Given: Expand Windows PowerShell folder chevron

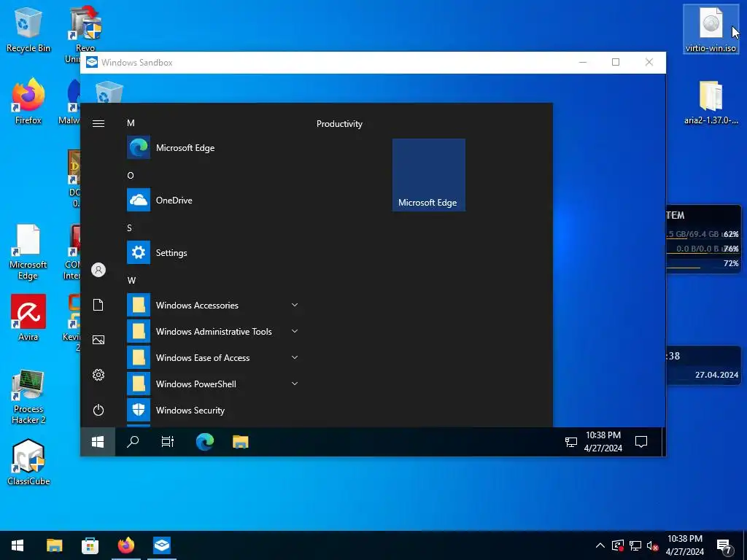Looking at the screenshot, I should click(x=295, y=384).
